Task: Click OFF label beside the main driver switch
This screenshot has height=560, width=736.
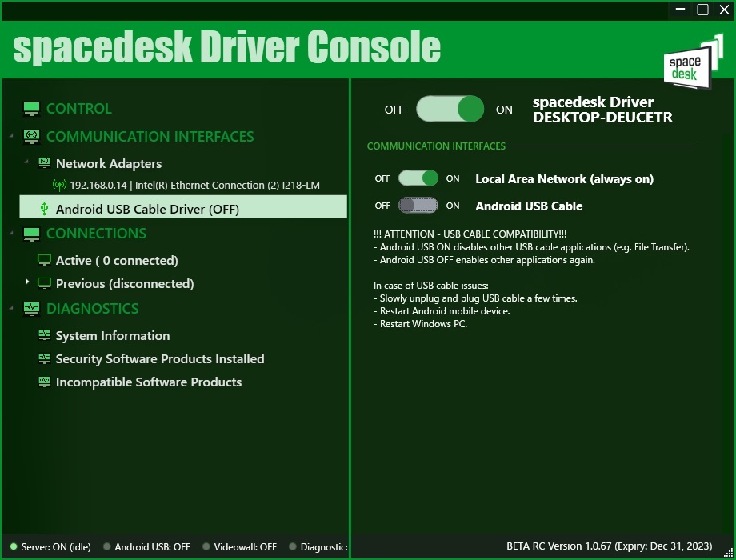Action: 394,110
